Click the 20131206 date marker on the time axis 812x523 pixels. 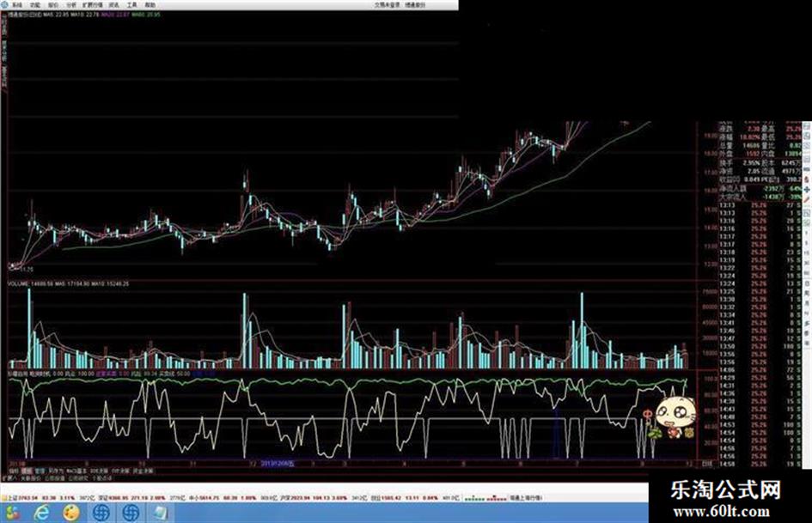(x=277, y=464)
